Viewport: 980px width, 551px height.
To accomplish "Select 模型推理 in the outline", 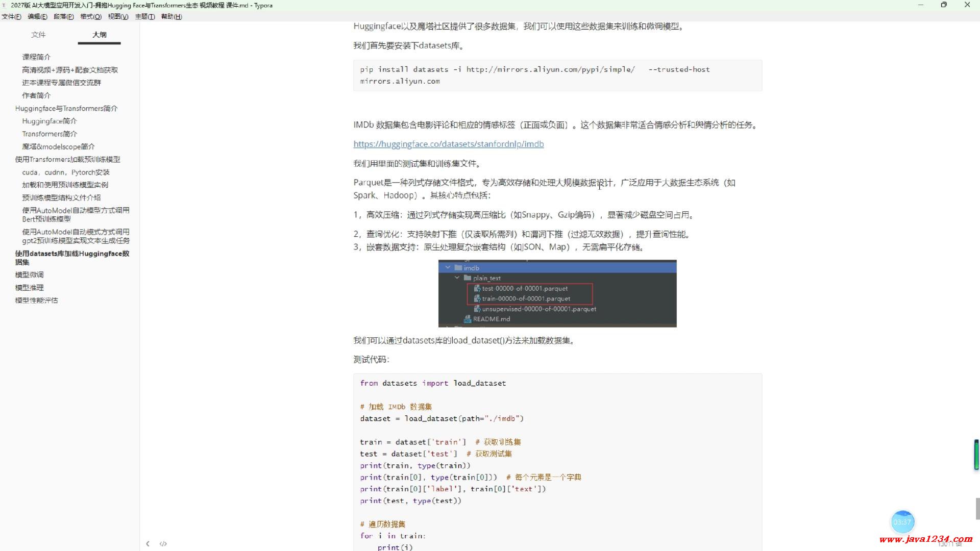I will tap(29, 287).
